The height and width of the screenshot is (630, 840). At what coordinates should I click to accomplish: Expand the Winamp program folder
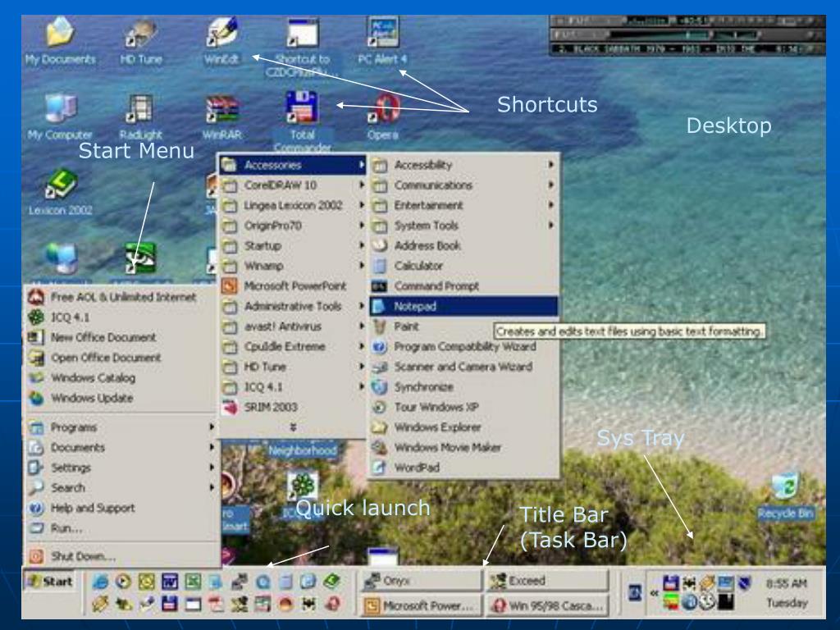click(x=293, y=266)
